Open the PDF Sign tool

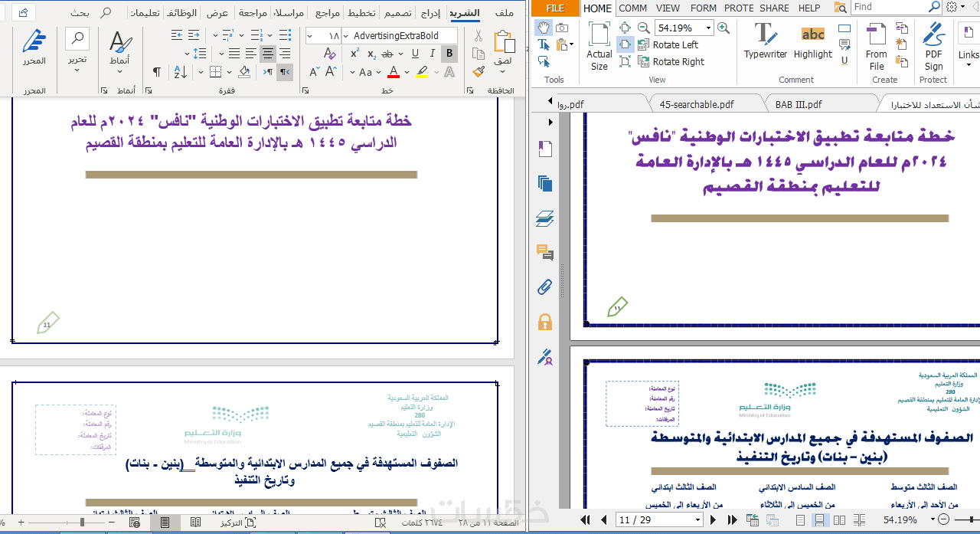click(x=933, y=47)
